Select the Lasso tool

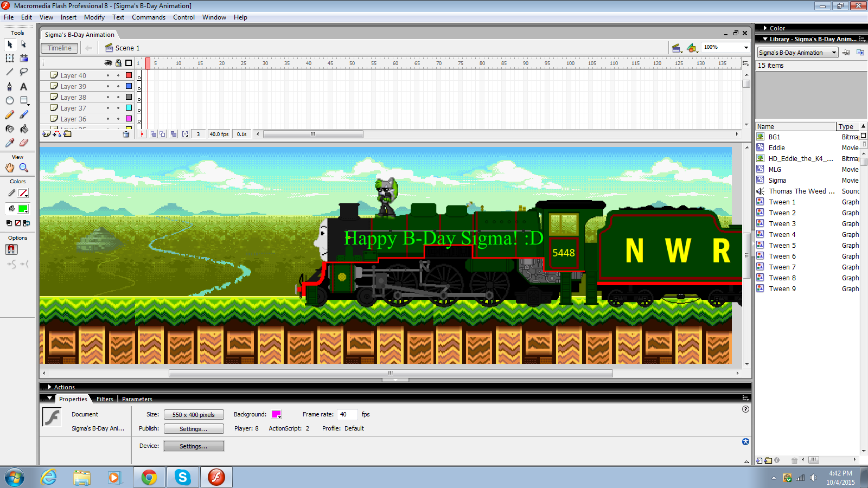tap(24, 72)
